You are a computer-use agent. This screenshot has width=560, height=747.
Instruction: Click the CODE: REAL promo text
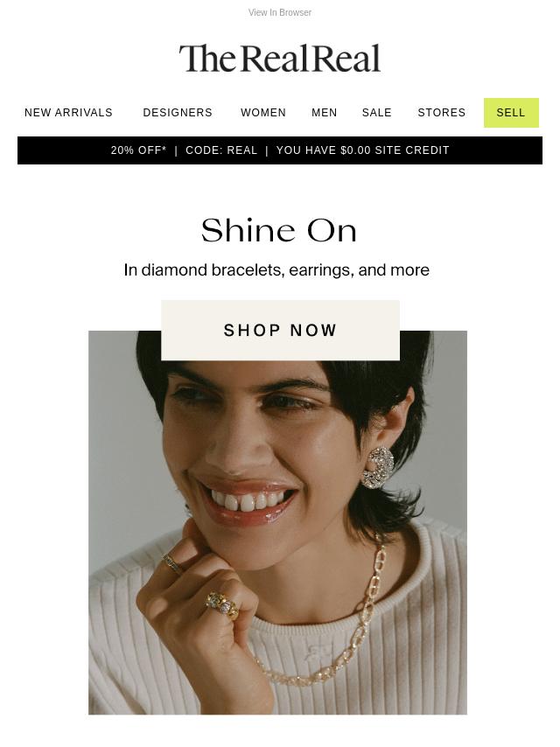[221, 150]
